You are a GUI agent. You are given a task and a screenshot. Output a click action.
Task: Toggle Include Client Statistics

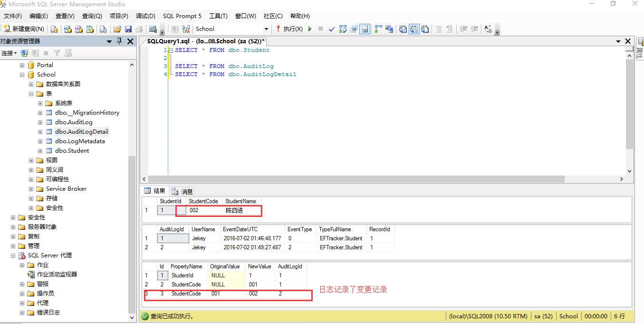tap(389, 29)
